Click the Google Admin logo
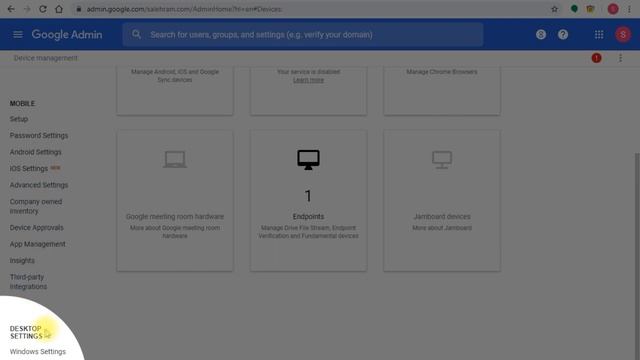 pyautogui.click(x=67, y=35)
